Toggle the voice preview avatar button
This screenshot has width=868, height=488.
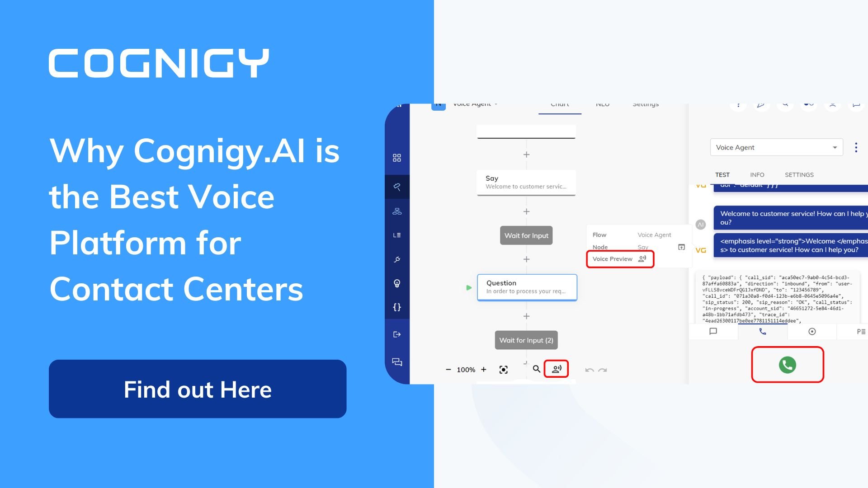click(556, 369)
